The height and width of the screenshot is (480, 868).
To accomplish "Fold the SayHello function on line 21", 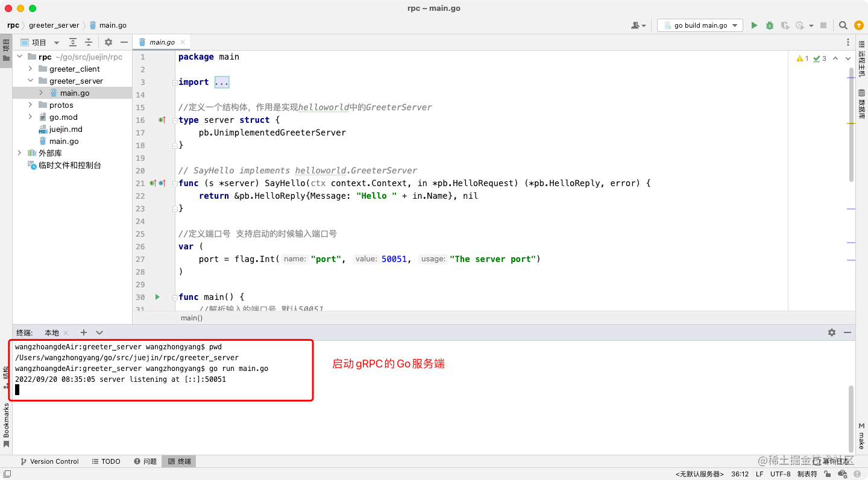I will [174, 183].
